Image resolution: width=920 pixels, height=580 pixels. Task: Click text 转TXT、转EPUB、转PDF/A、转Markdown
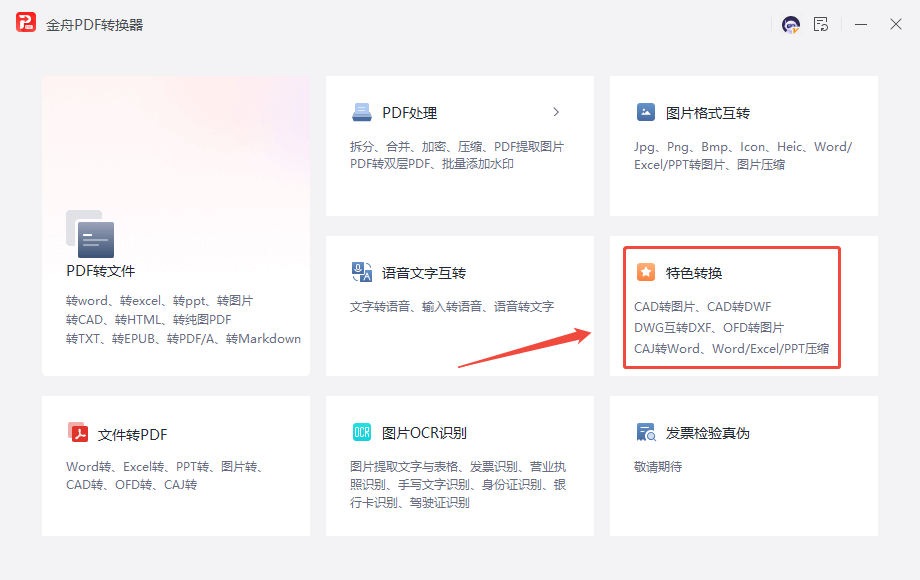[x=183, y=338]
